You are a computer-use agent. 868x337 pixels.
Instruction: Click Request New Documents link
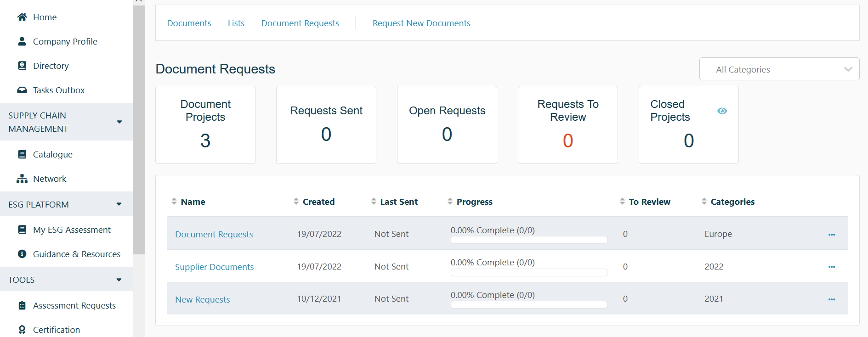(x=421, y=23)
